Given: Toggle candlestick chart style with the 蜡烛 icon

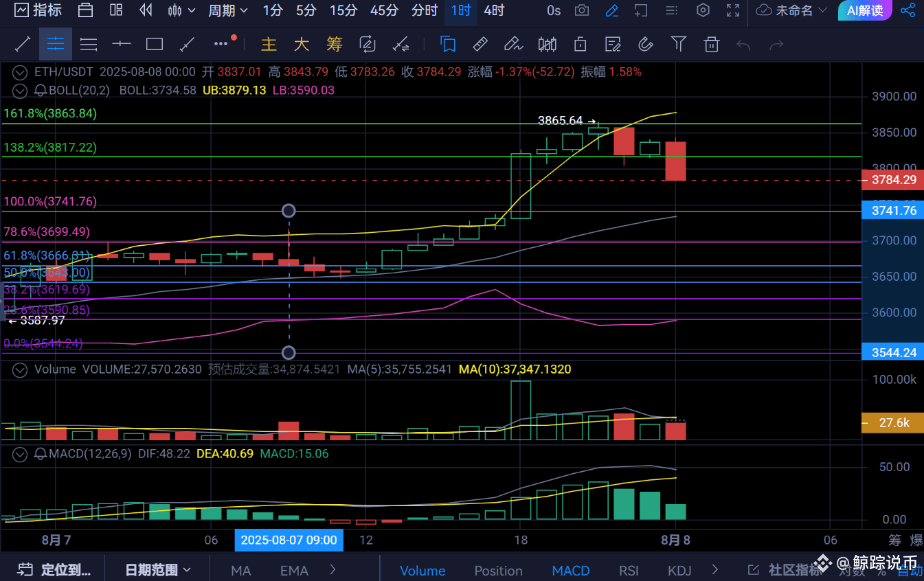Looking at the screenshot, I should pos(547,44).
